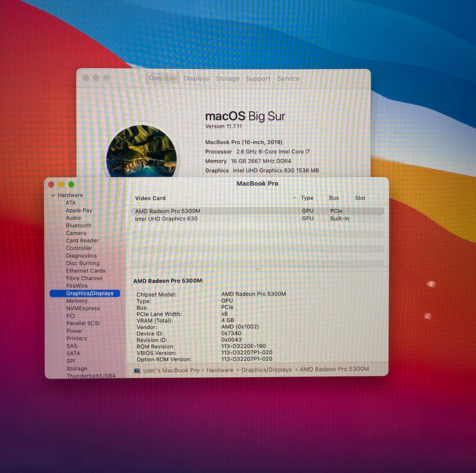Select Apple Pay in the sidebar
The height and width of the screenshot is (473, 476).
point(79,210)
